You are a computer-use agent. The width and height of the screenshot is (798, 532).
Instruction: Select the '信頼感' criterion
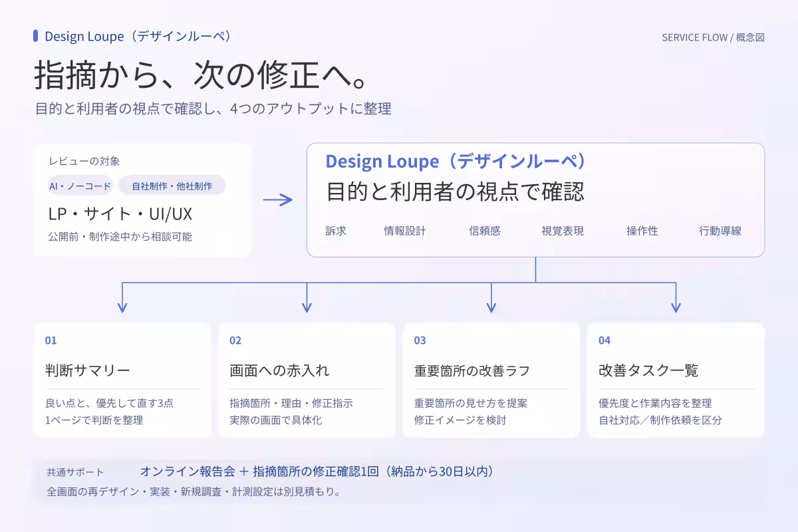[x=485, y=231]
